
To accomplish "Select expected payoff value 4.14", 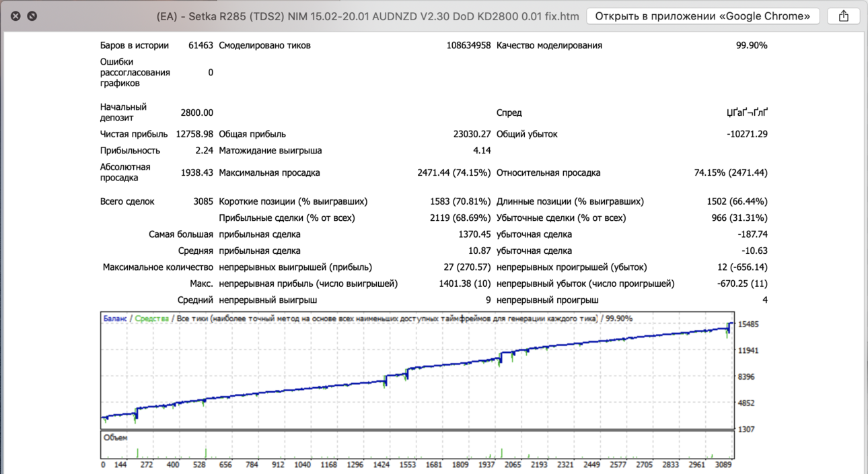I will point(482,151).
